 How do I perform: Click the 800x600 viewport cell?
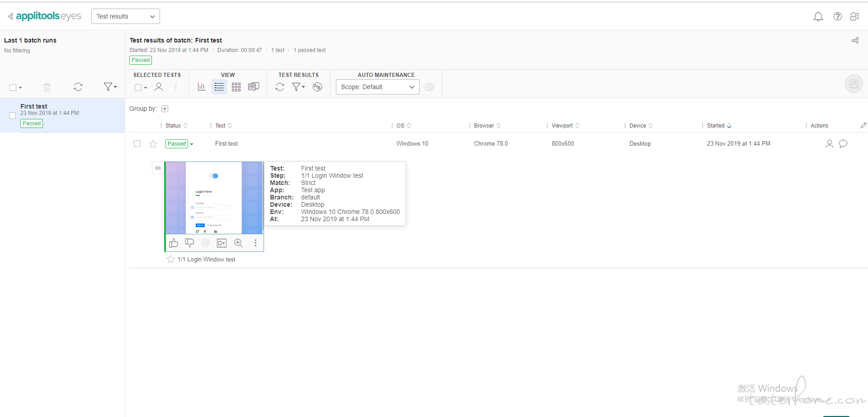pyautogui.click(x=563, y=144)
